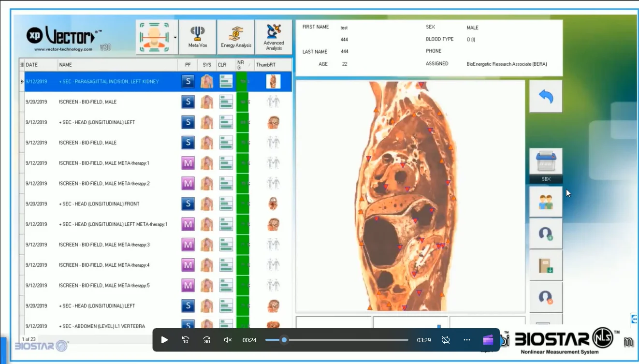Open the Meta Vox tool
Screen dimensions: 639x364
(x=197, y=37)
